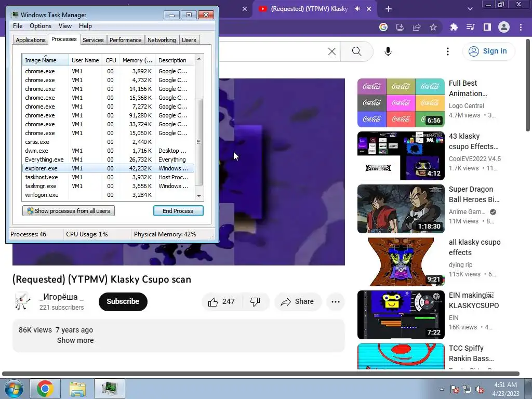Image resolution: width=532 pixels, height=399 pixels.
Task: Start voice search with the microphone icon
Action: coord(388,51)
